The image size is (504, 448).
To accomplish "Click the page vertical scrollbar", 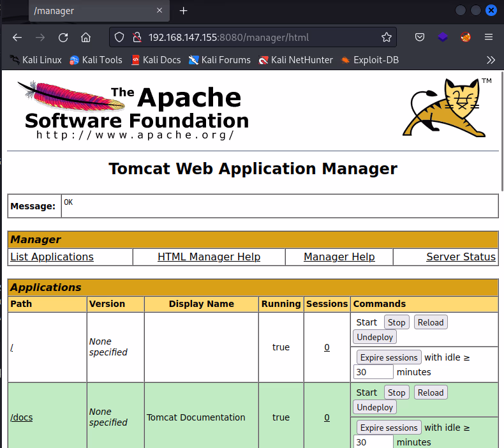I will click(x=502, y=132).
